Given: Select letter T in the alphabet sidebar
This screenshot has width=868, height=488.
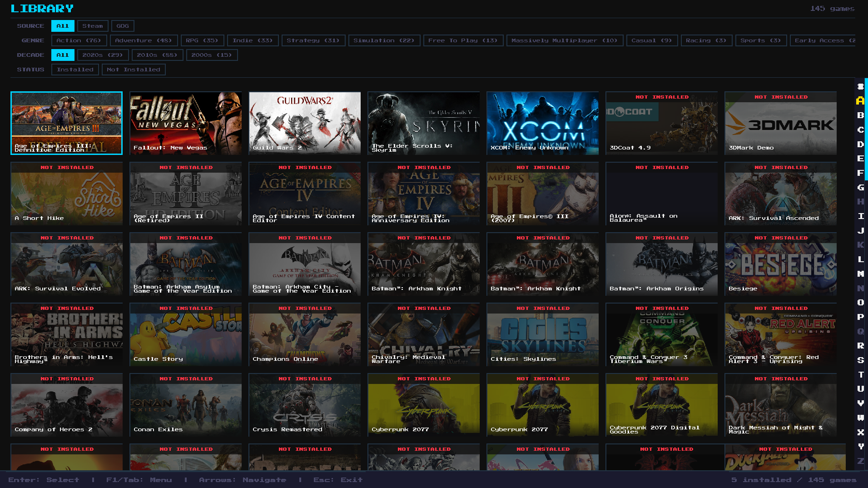Looking at the screenshot, I should point(860,374).
